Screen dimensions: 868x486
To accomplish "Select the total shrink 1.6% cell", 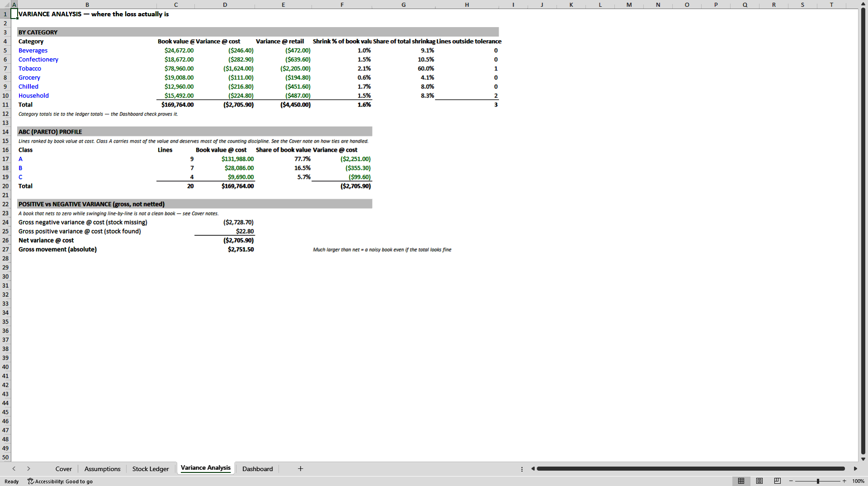I will pyautogui.click(x=342, y=105).
